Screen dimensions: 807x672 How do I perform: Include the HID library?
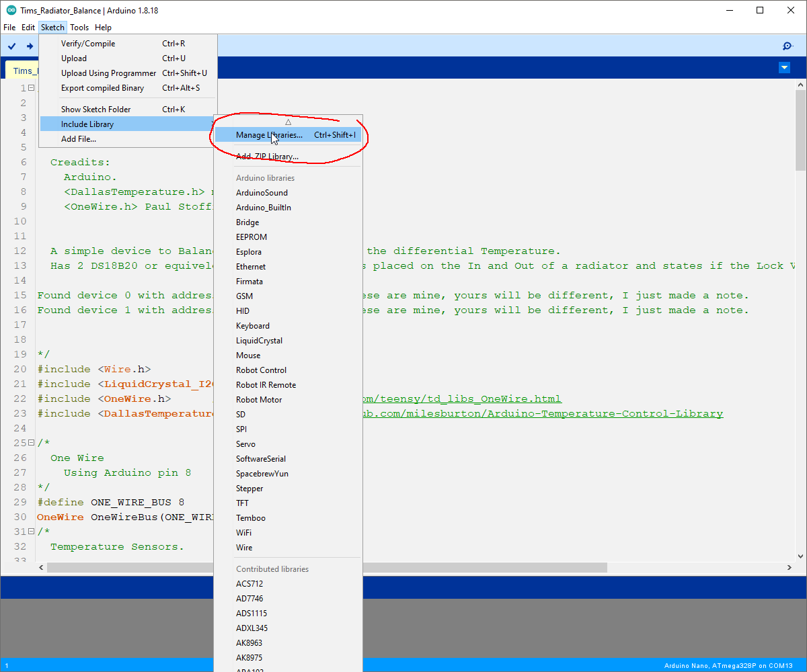click(x=288, y=311)
